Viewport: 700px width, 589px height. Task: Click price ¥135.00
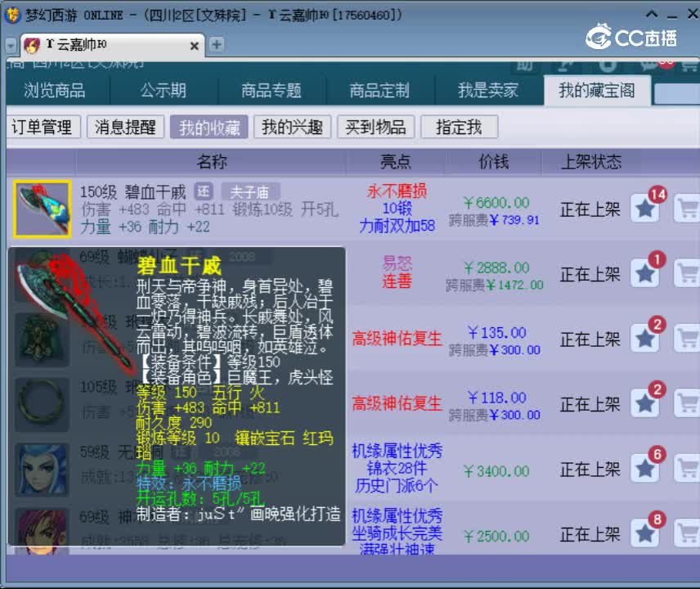point(496,333)
